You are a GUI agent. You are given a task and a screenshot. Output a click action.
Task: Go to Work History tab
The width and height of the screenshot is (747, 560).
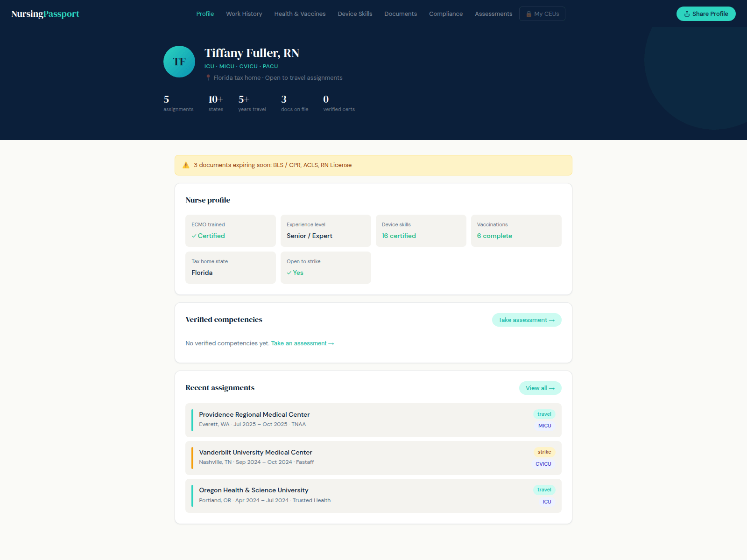[x=244, y=14]
